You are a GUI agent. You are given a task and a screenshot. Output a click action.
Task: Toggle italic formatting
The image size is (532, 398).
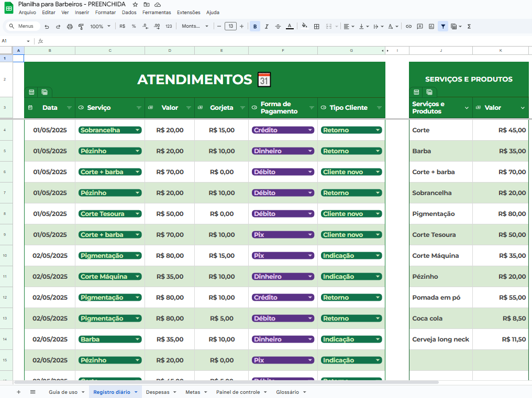pos(267,26)
